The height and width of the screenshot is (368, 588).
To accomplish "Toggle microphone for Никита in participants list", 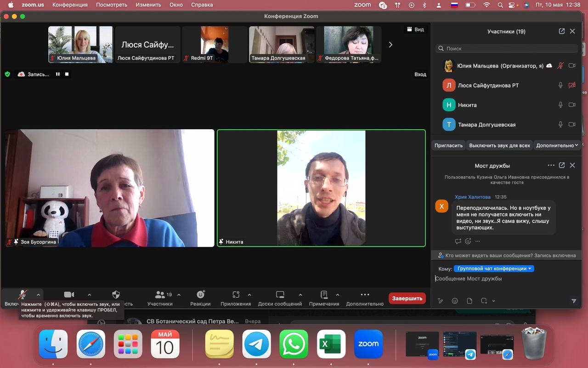I will (x=560, y=105).
